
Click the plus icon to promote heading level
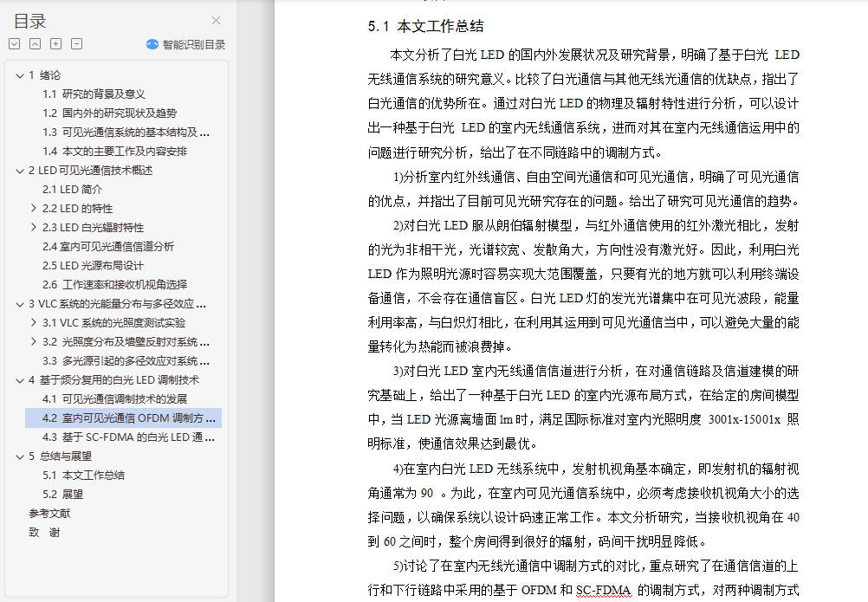point(56,43)
